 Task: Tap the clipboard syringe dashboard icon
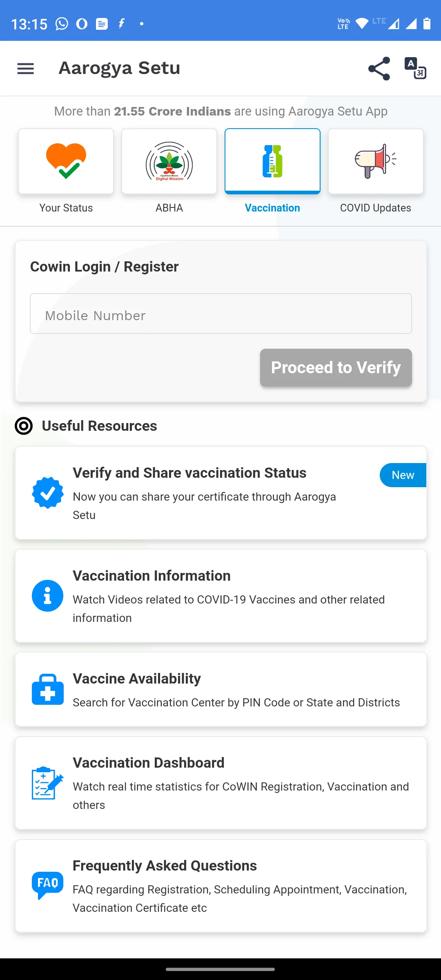[48, 783]
